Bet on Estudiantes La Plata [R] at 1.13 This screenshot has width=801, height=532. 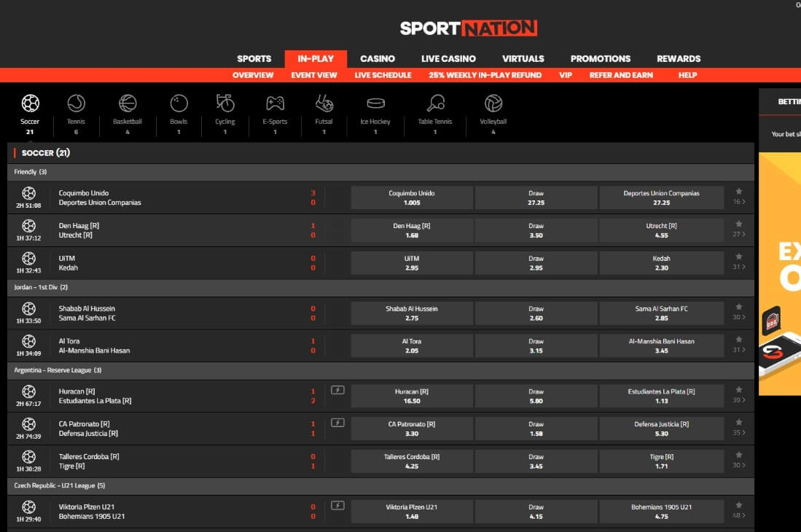point(662,396)
